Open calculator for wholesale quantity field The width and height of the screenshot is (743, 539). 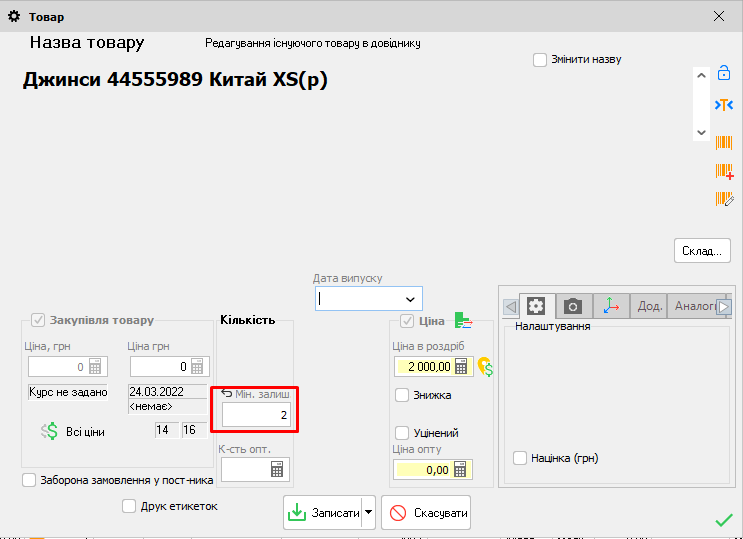[x=277, y=469]
